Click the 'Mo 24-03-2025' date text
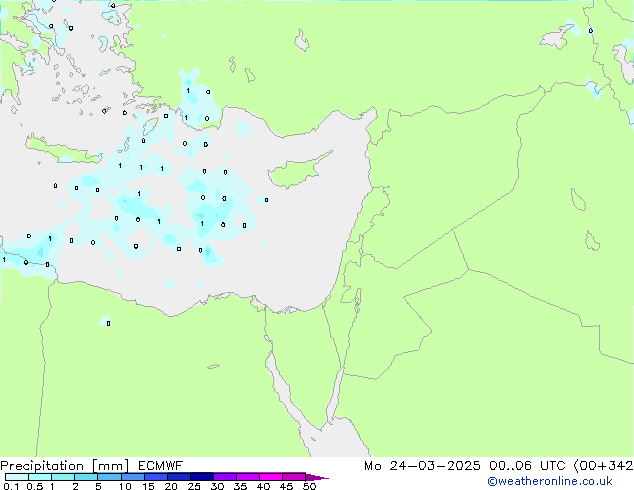This screenshot has height=490, width=634. pyautogui.click(x=422, y=466)
